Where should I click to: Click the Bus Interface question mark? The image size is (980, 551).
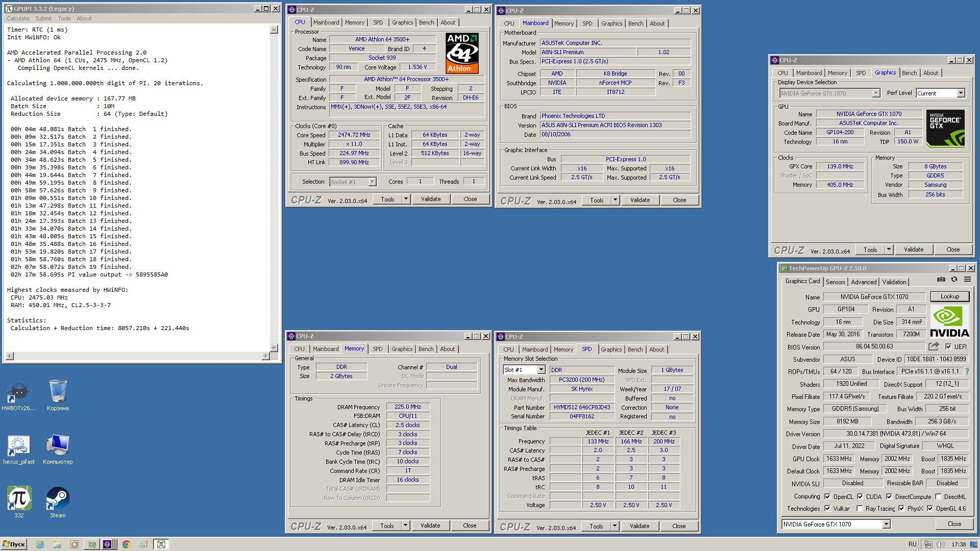[x=967, y=371]
